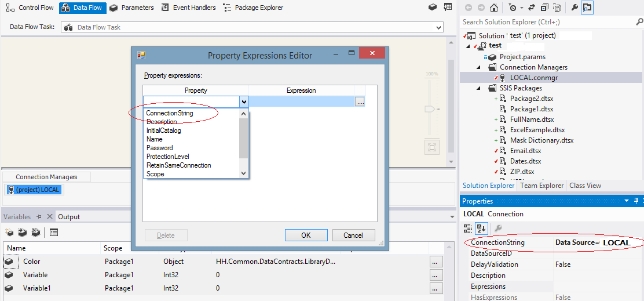This screenshot has height=301, width=644.
Task: Click Grid Options icon in Variables toolbar
Action: coord(53,233)
